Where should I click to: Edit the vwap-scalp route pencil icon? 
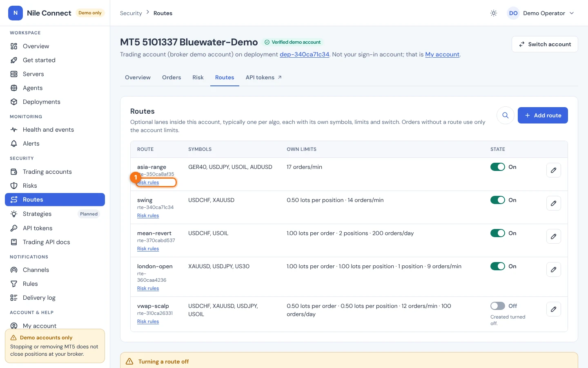coord(553,309)
